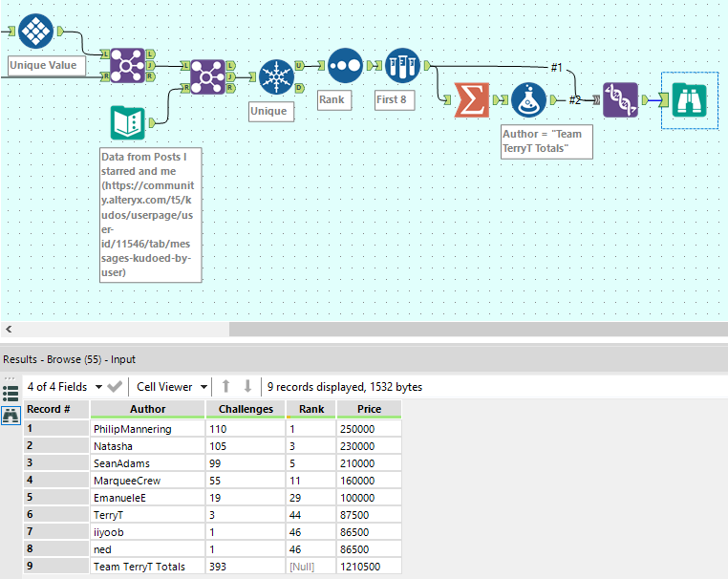Click the Results - Browse (55) title
728x579 pixels.
pyautogui.click(x=69, y=359)
